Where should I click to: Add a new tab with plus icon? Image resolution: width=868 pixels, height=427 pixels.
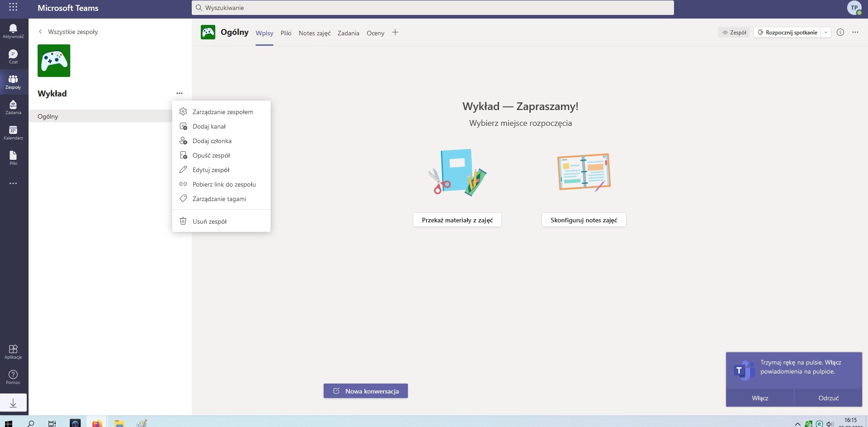click(395, 32)
